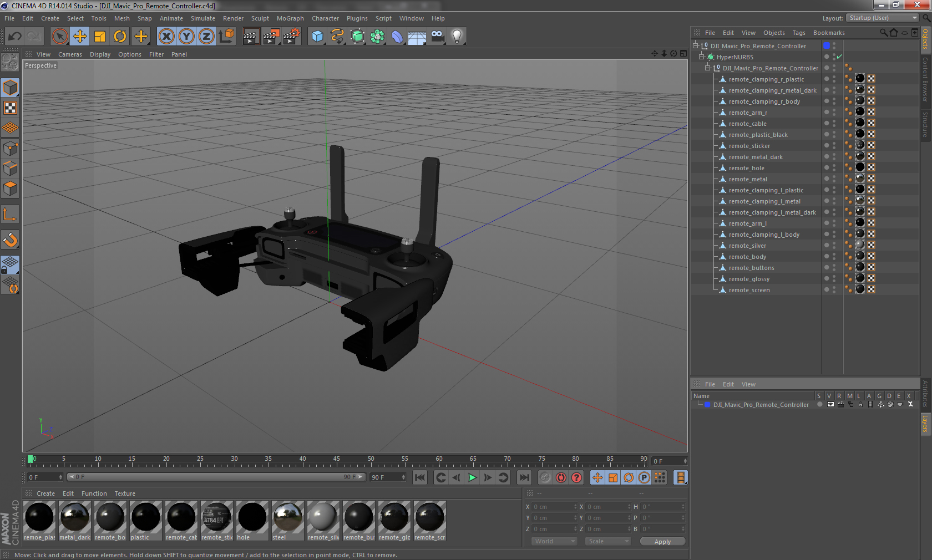Click the Spline pen icon
Viewport: 932px width, 560px height.
point(337,37)
